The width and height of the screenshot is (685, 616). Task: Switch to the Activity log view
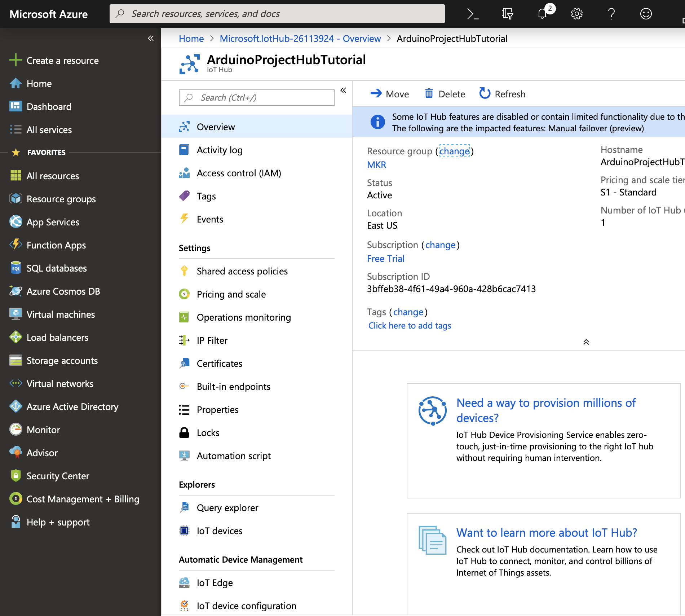[x=220, y=150]
